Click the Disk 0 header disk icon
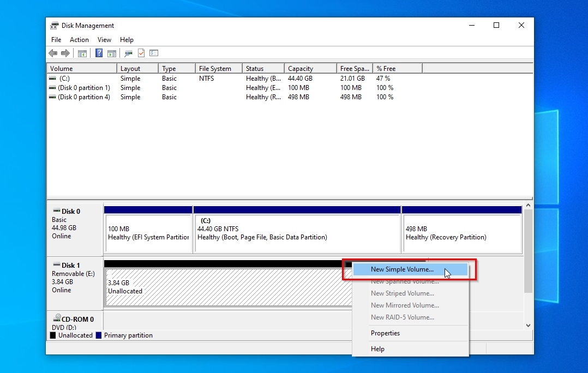 click(57, 210)
